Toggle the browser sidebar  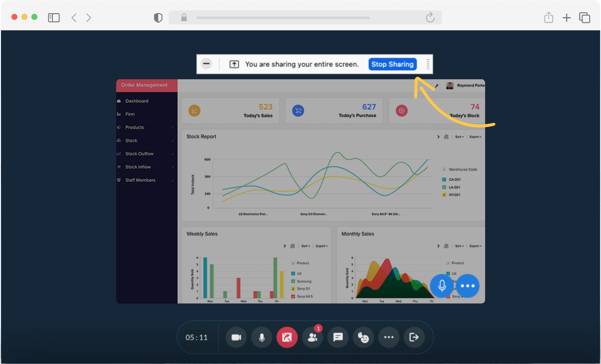tap(54, 18)
